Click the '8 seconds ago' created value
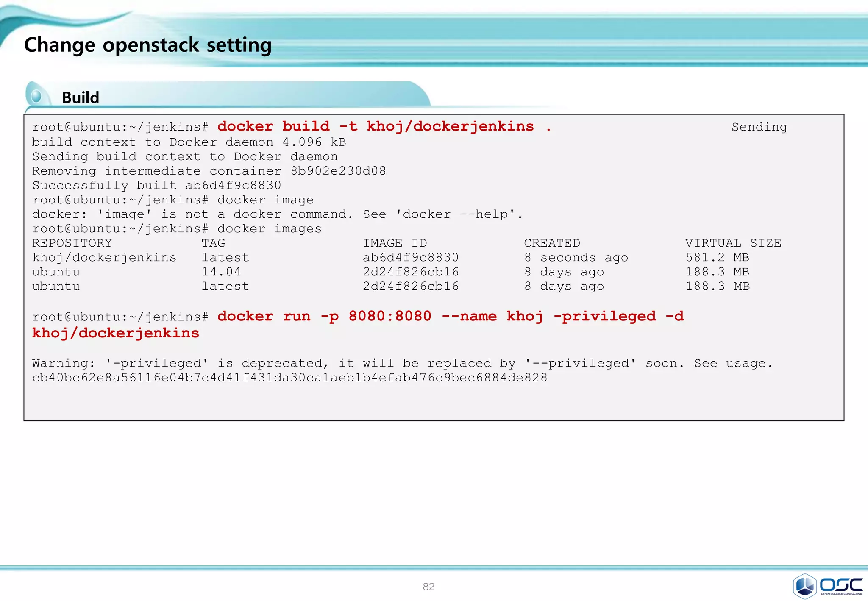Screen dimensions: 868x601 (x=576, y=257)
